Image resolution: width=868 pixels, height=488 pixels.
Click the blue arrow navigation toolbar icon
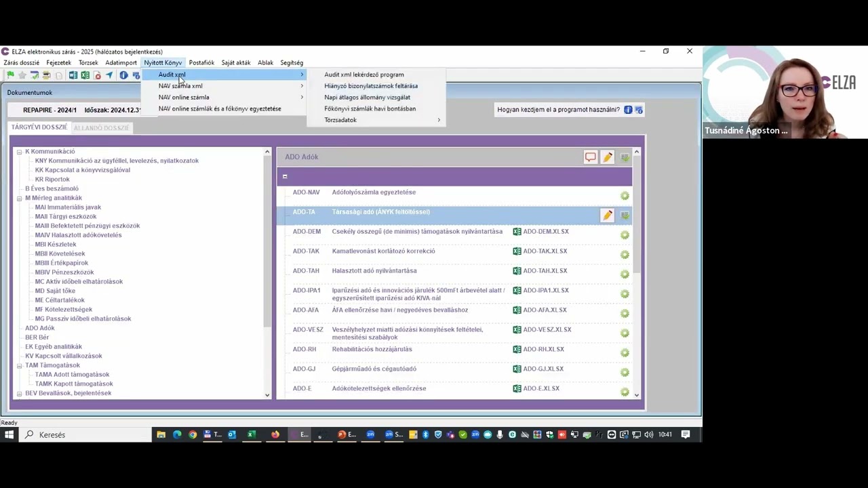coord(109,75)
